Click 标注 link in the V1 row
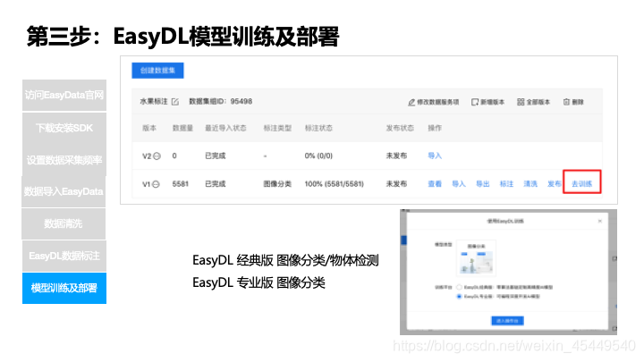Screen dimensions: 644x362 [x=506, y=184]
